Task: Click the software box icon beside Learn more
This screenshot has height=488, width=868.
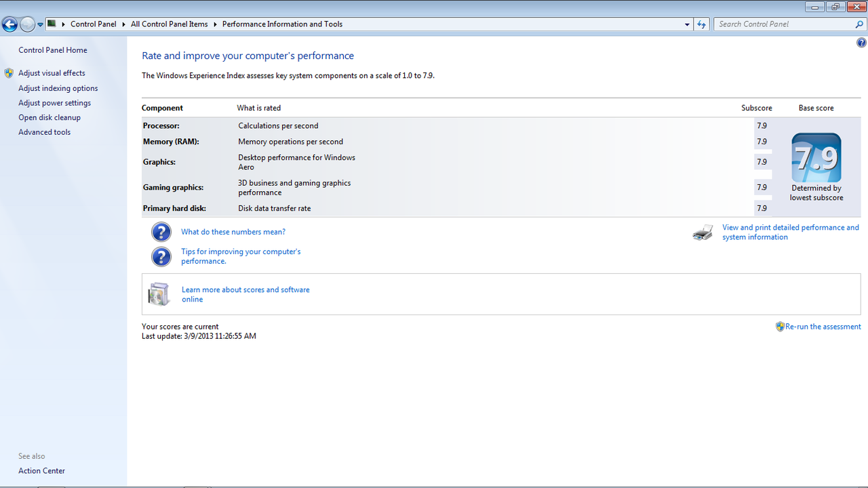Action: [159, 294]
